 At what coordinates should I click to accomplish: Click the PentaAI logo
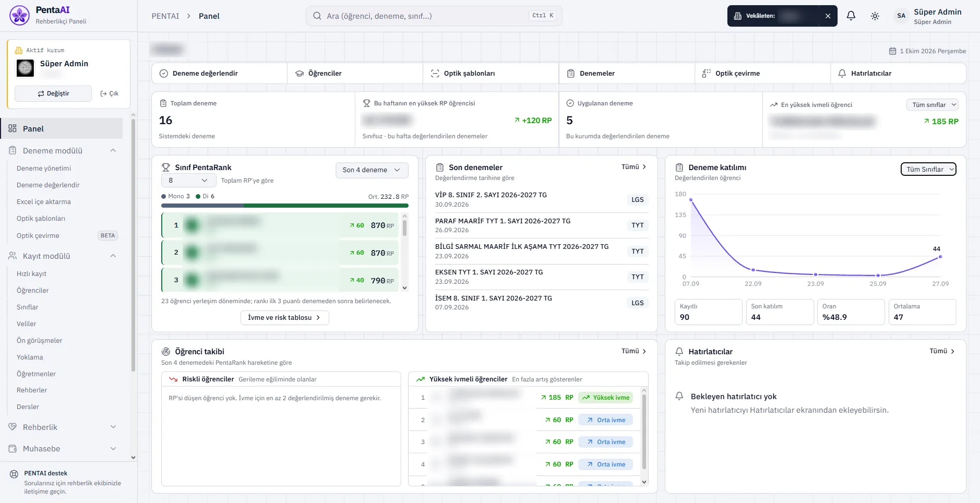coord(19,15)
